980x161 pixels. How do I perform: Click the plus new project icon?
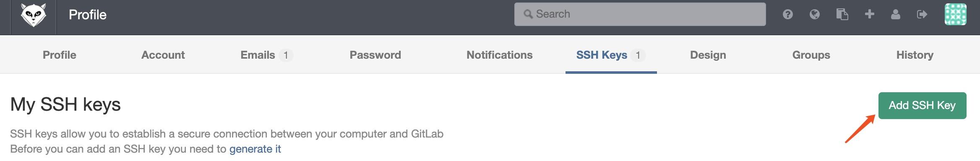point(870,14)
